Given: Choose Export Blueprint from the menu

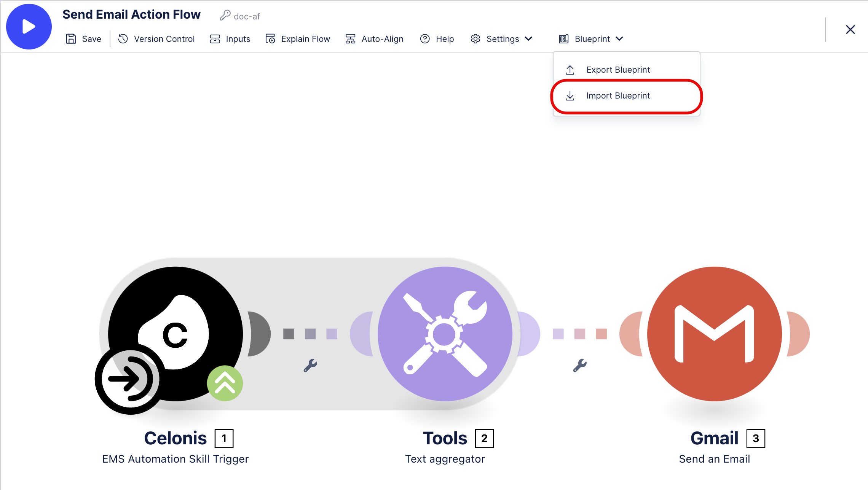Looking at the screenshot, I should 627,70.
